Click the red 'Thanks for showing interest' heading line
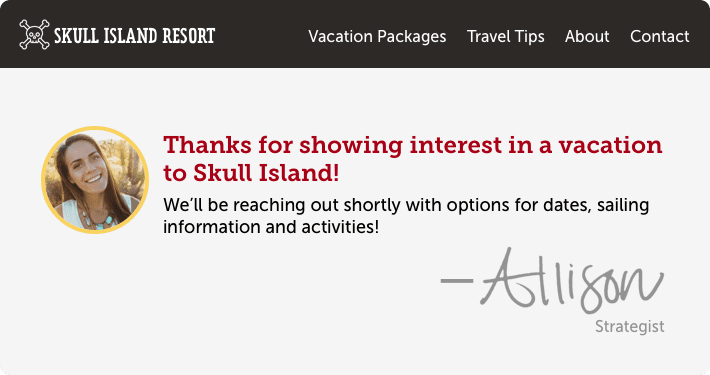Viewport: 710px width, 375px height. coord(413,145)
